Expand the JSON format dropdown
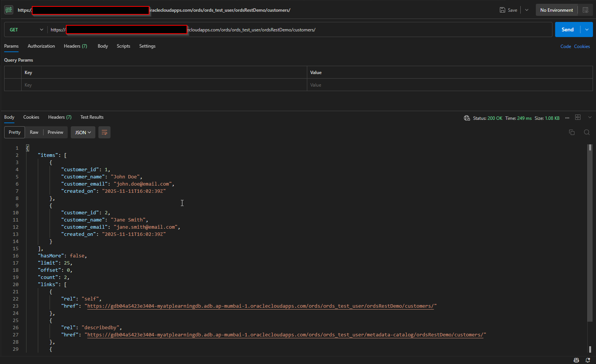Viewport: 596px width, 364px height. [x=83, y=132]
